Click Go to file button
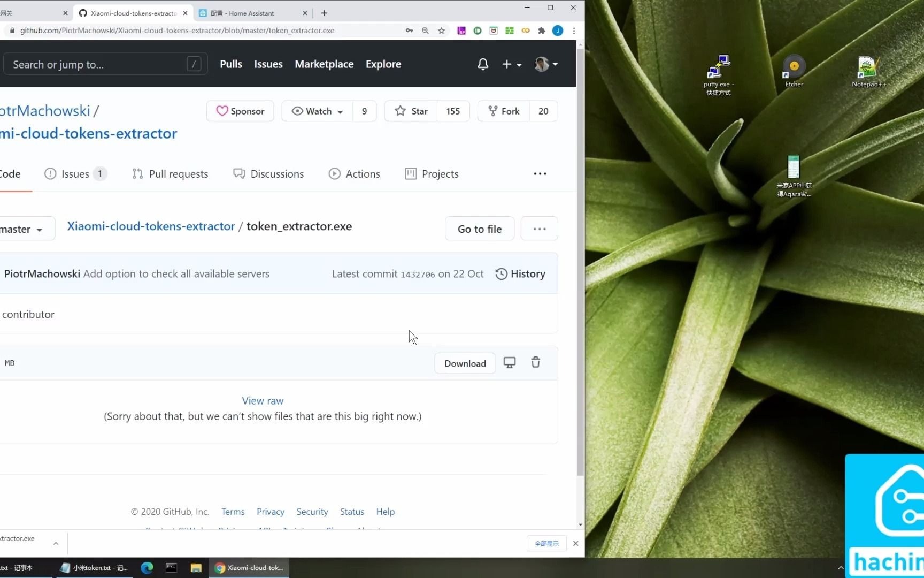The width and height of the screenshot is (924, 578). [x=480, y=229]
